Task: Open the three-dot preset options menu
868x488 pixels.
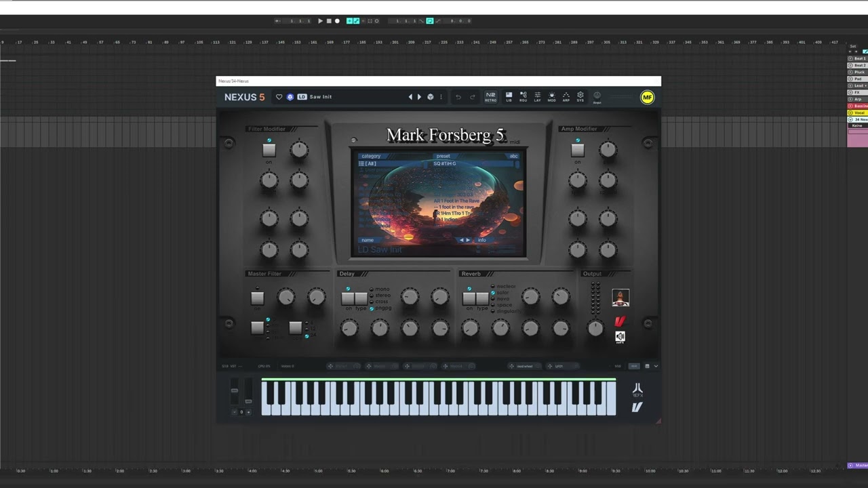Action: point(441,97)
